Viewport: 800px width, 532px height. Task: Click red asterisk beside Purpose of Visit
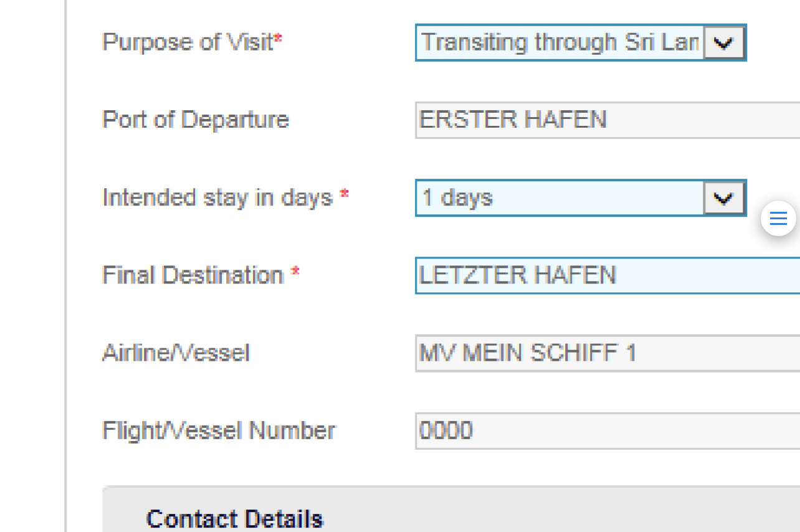coord(279,40)
